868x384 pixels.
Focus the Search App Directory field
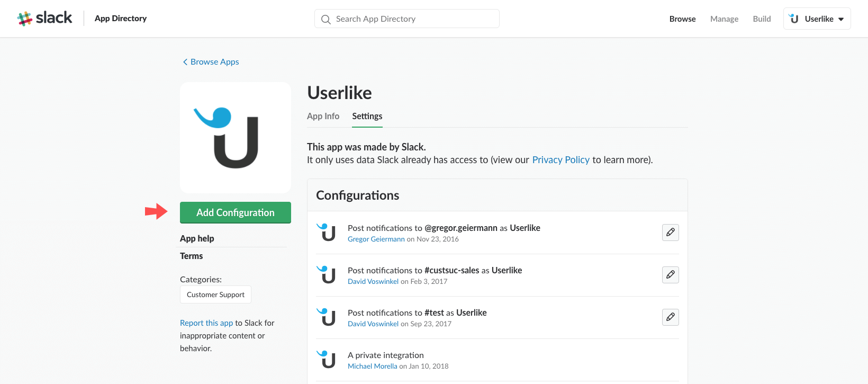[407, 19]
